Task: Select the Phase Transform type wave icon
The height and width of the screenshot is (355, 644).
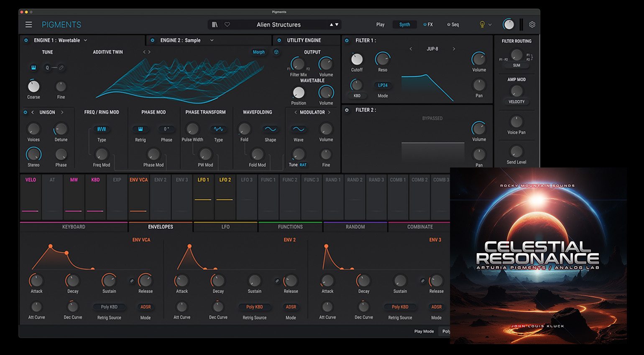Action: [x=218, y=129]
